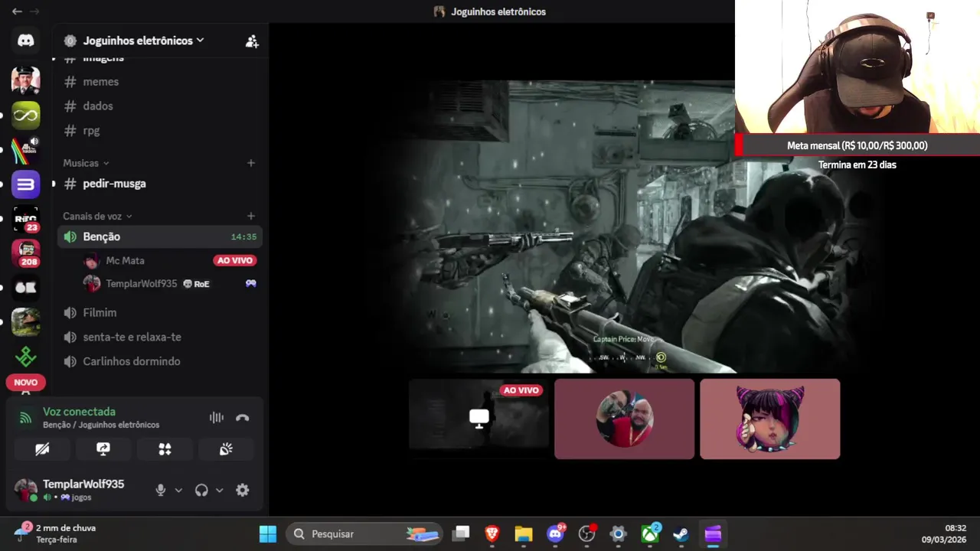This screenshot has height=551, width=980.
Task: Open the server with police officer avatar
Action: [25, 80]
